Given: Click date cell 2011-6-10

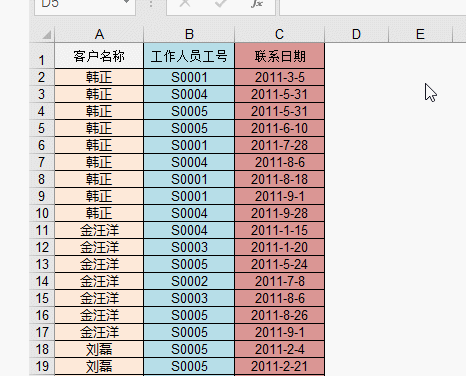Looking at the screenshot, I should point(279,128).
